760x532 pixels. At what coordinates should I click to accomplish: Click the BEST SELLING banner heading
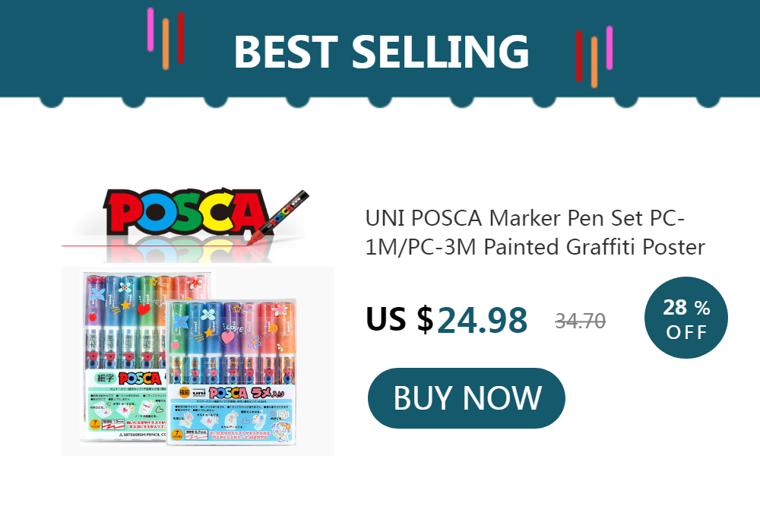(x=382, y=52)
